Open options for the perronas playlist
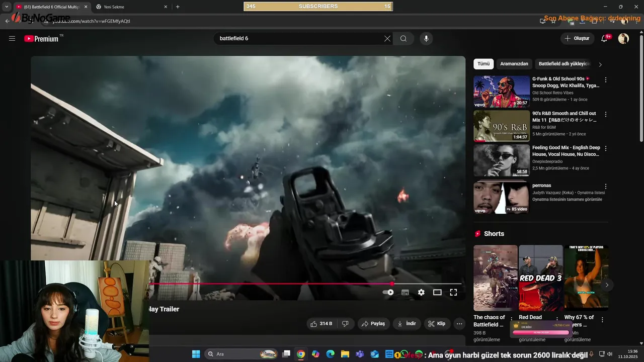The image size is (644, 362). 606,187
